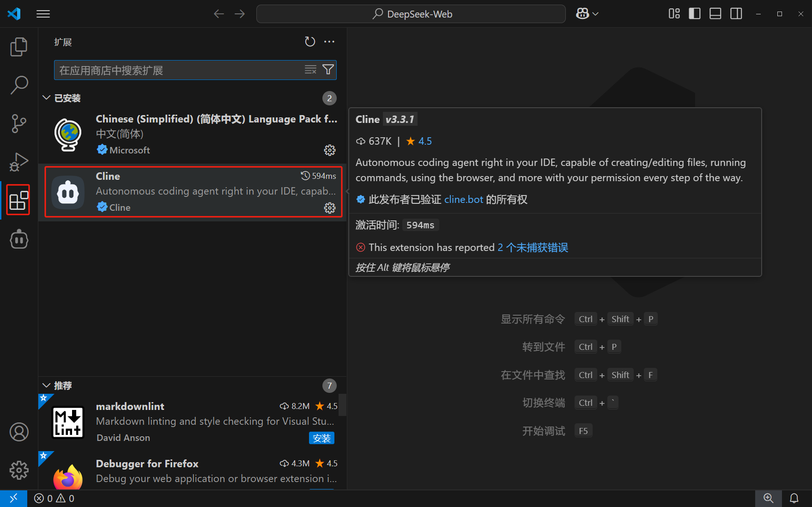Open the cline.bot link
Screen dimensions: 812x507
coord(463,200)
